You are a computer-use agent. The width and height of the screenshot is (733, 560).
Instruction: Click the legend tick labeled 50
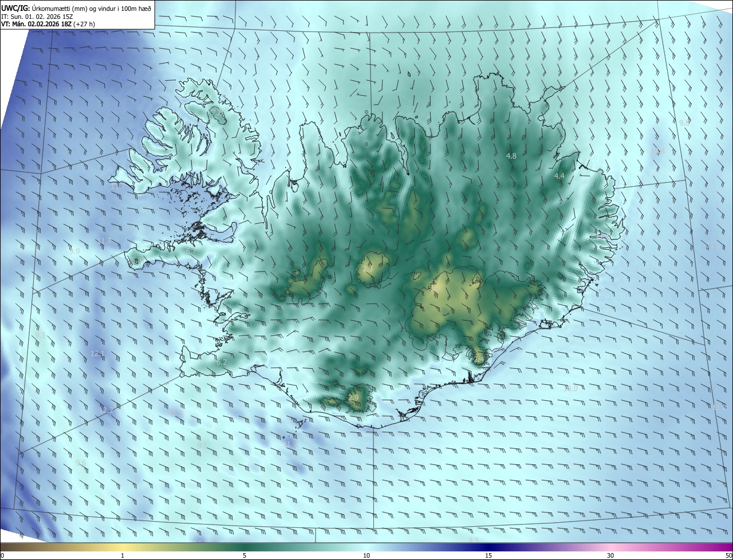(x=728, y=555)
